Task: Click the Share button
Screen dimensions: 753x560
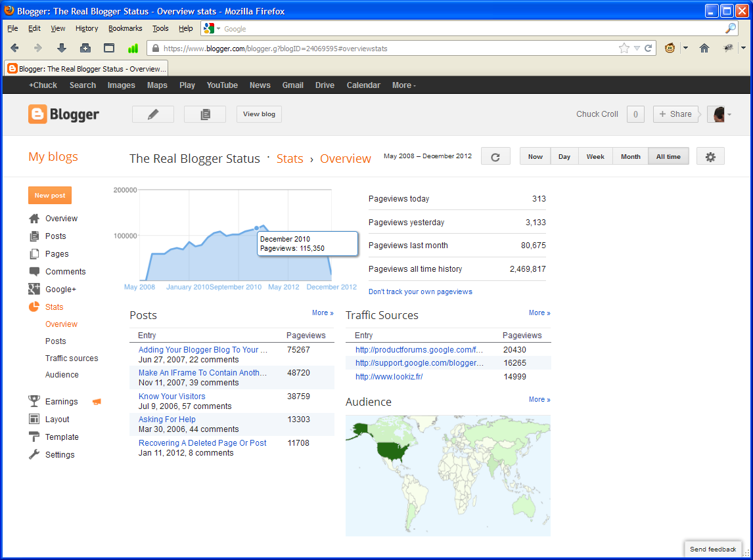Action: tap(675, 114)
